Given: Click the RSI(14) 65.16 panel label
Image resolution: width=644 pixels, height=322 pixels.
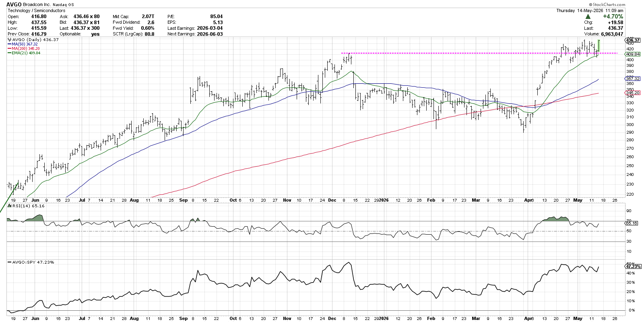Looking at the screenshot, I should point(29,206).
